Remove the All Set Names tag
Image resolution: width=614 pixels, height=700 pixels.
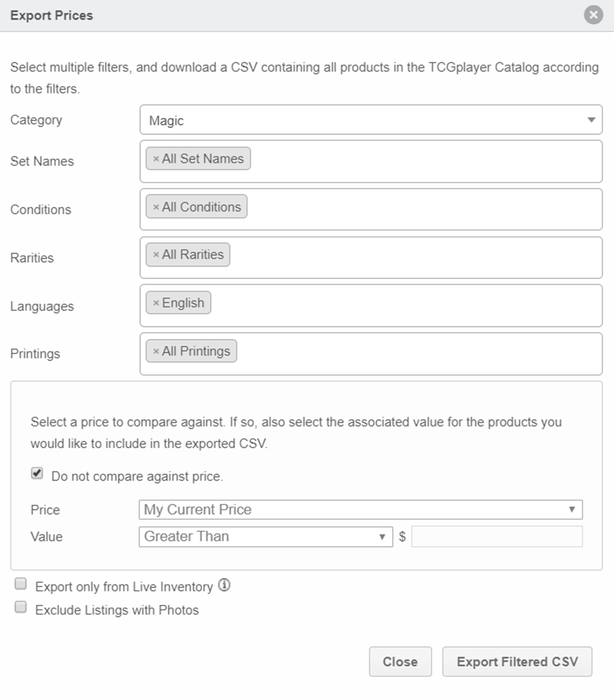point(156,159)
